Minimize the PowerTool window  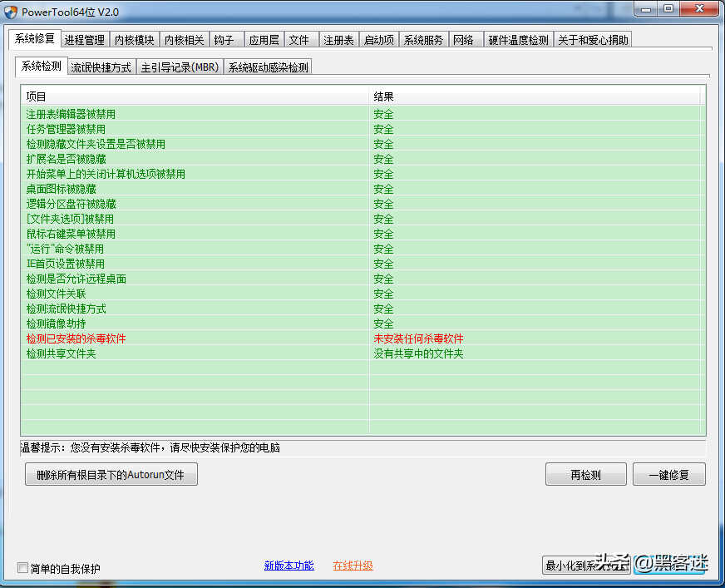tap(646, 9)
